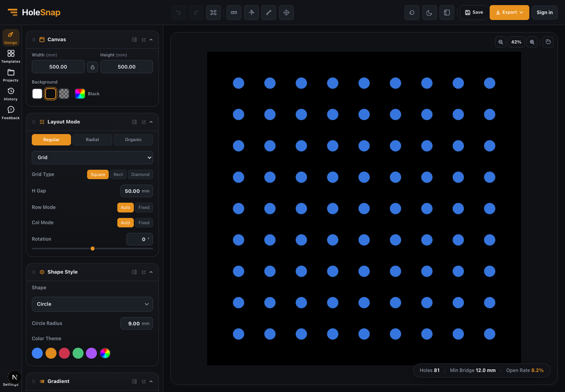
Task: Switch to Regular layout tab
Action: (51, 140)
